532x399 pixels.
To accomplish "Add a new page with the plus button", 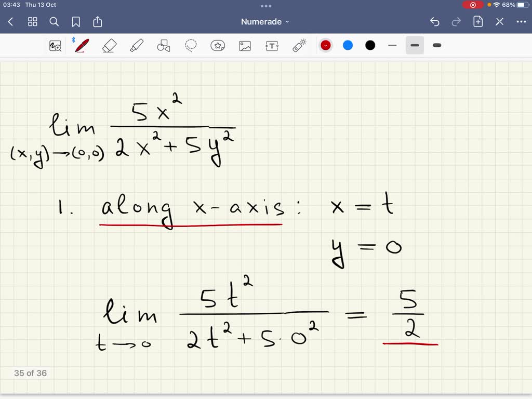I will click(x=477, y=21).
